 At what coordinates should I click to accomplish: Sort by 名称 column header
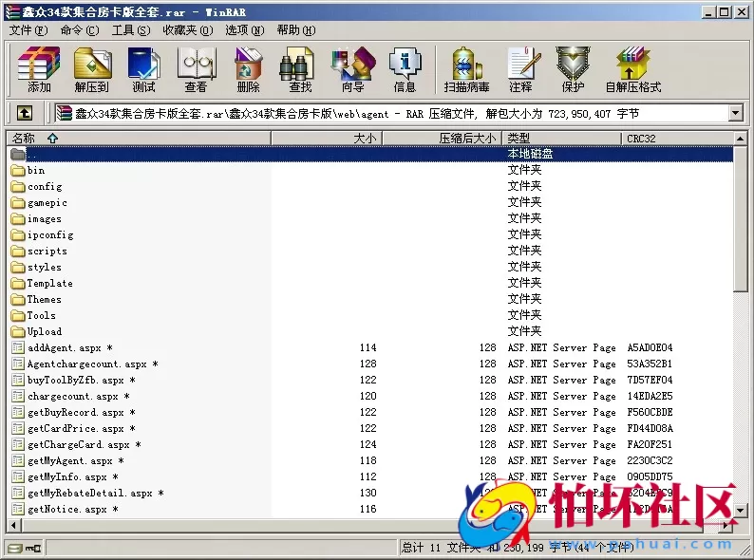pos(139,139)
